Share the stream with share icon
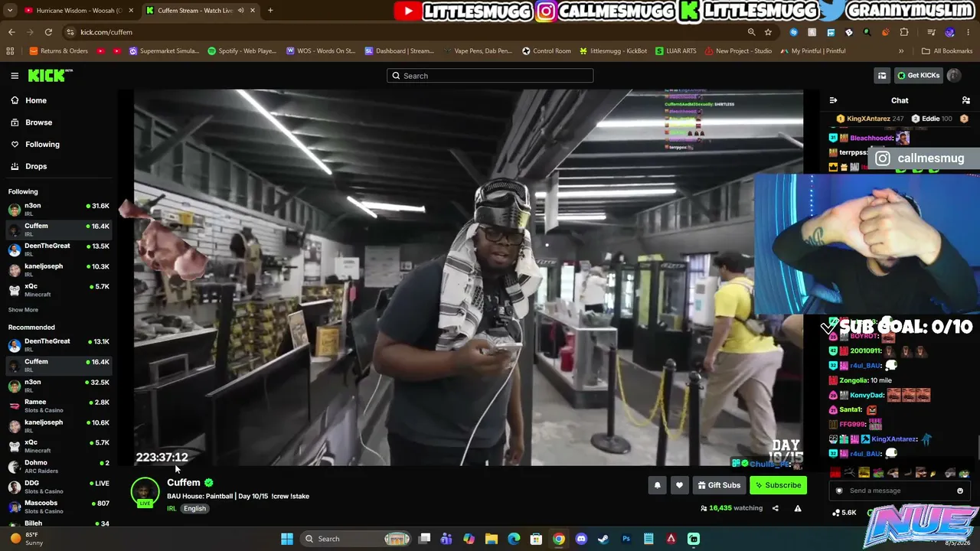 [775, 508]
